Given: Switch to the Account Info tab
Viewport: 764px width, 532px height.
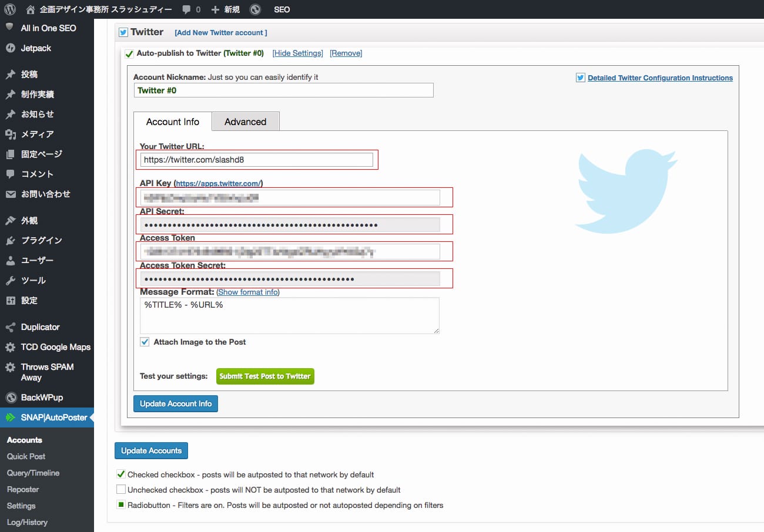Looking at the screenshot, I should click(173, 122).
